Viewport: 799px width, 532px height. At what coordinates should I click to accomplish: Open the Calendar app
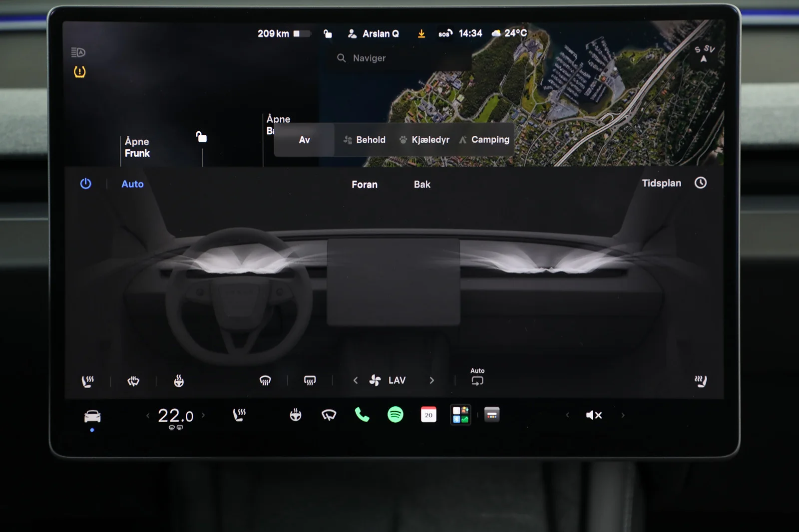point(428,415)
